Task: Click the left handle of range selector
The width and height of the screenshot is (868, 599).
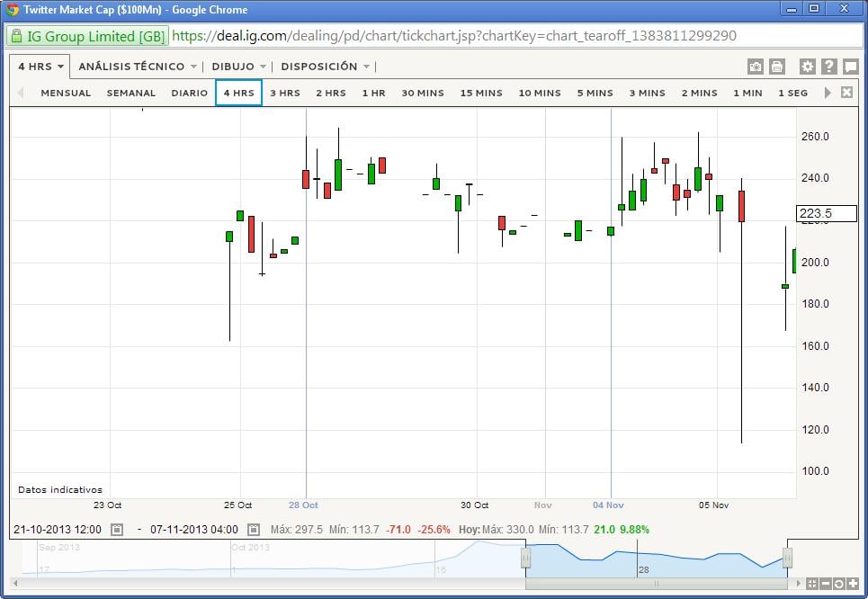Action: (526, 558)
